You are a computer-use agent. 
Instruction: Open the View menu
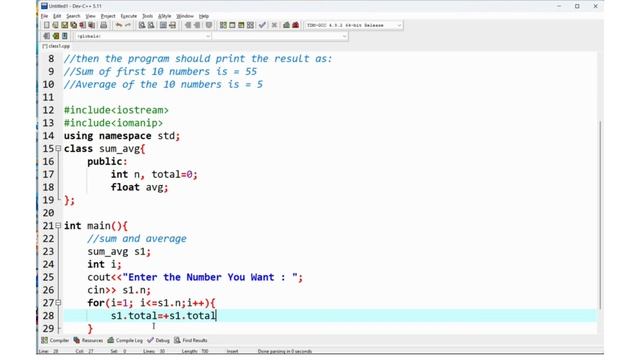[90, 16]
